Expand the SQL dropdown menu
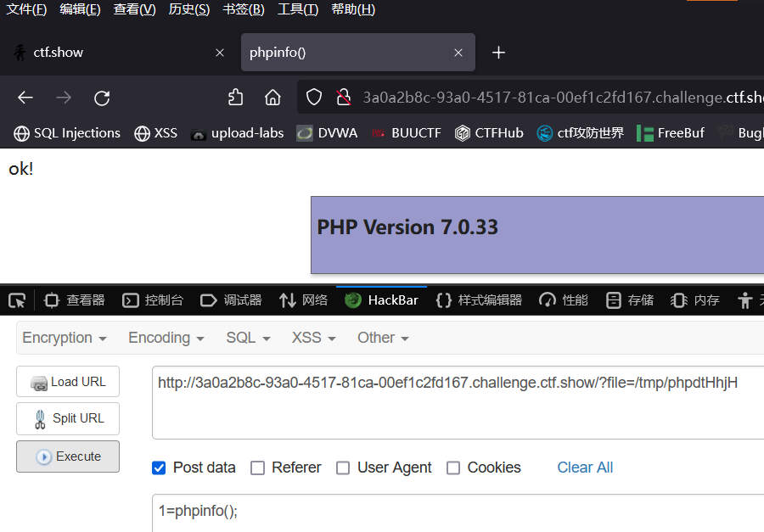Screen dimensions: 764x532 (x=246, y=338)
